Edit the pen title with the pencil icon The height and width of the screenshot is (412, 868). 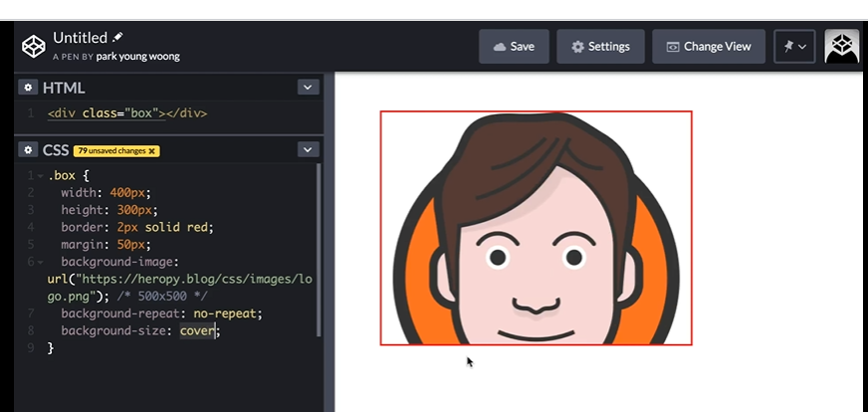(x=117, y=37)
